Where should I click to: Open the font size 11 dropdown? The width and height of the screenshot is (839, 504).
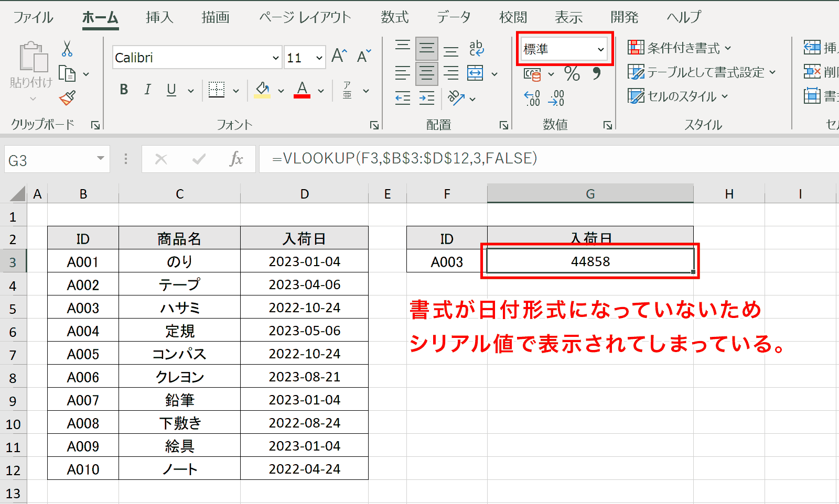(319, 58)
